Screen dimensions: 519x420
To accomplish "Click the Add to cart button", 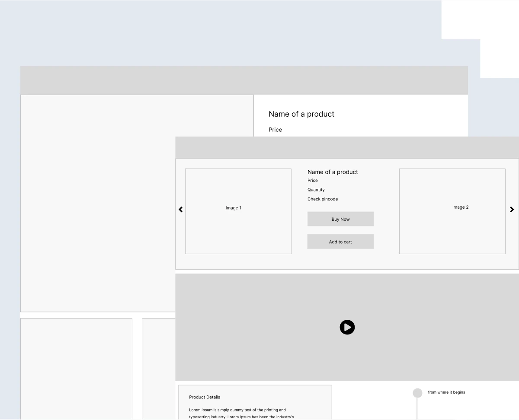I will pyautogui.click(x=340, y=242).
